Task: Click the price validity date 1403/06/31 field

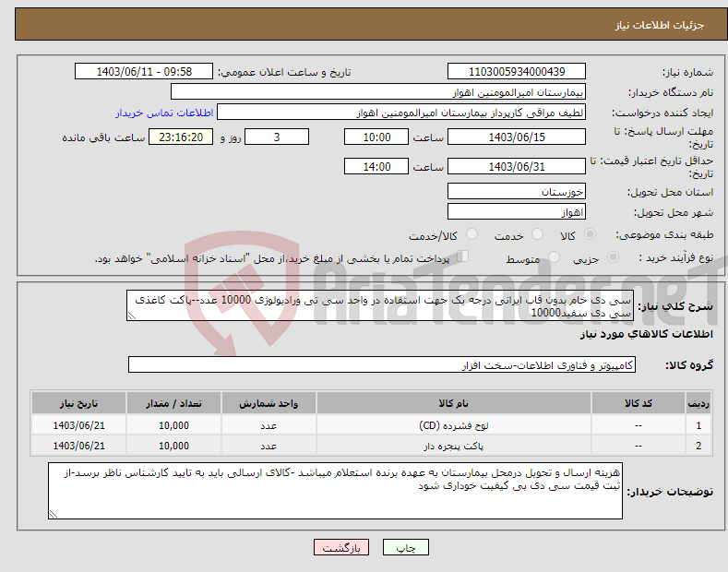Action: pyautogui.click(x=517, y=166)
